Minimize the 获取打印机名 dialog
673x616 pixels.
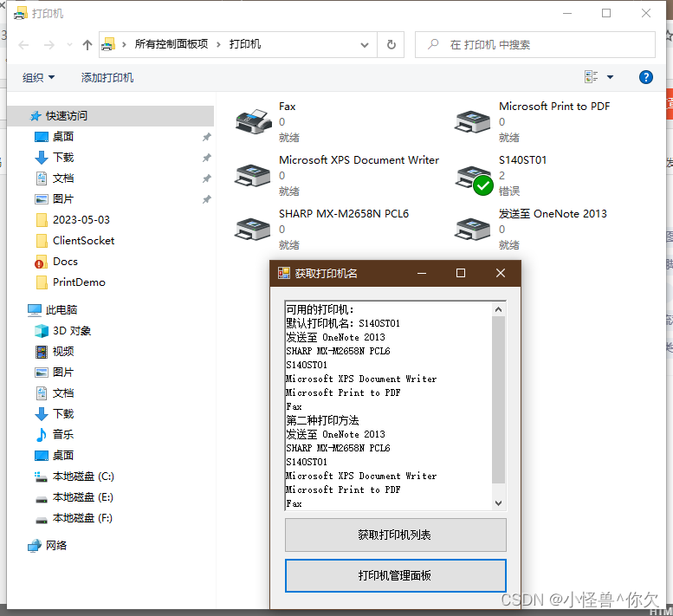coord(422,273)
